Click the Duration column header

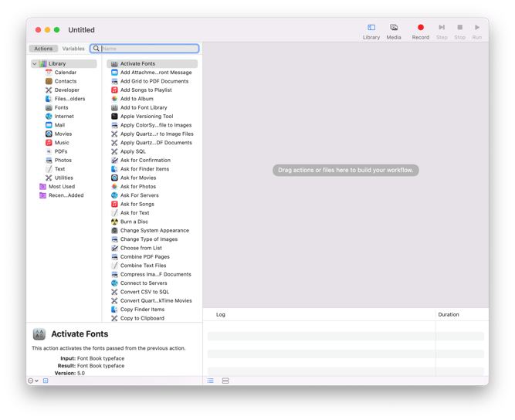(x=449, y=314)
